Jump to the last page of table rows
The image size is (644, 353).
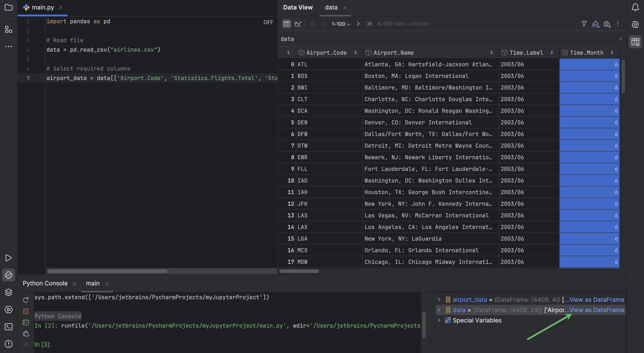pos(369,24)
